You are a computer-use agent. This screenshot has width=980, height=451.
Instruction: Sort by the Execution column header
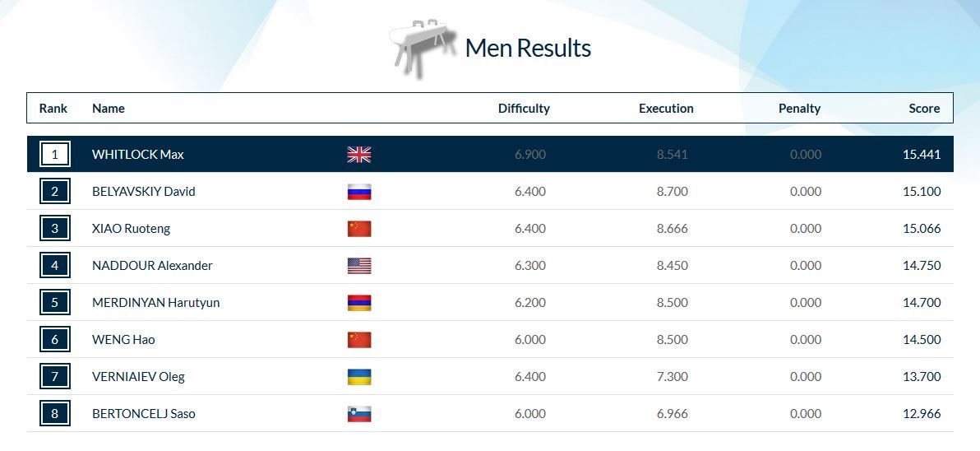tap(666, 109)
